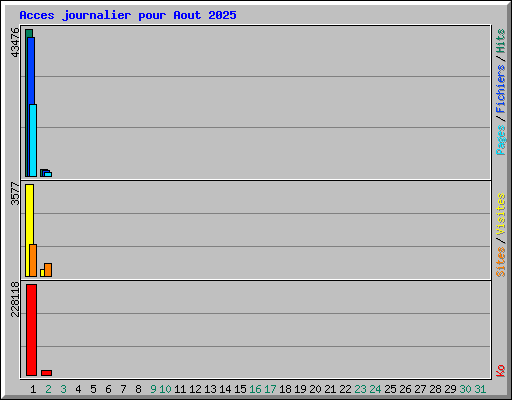The image size is (512, 400).
Task: Click day label 20 on the x-axis
Action: point(315,389)
